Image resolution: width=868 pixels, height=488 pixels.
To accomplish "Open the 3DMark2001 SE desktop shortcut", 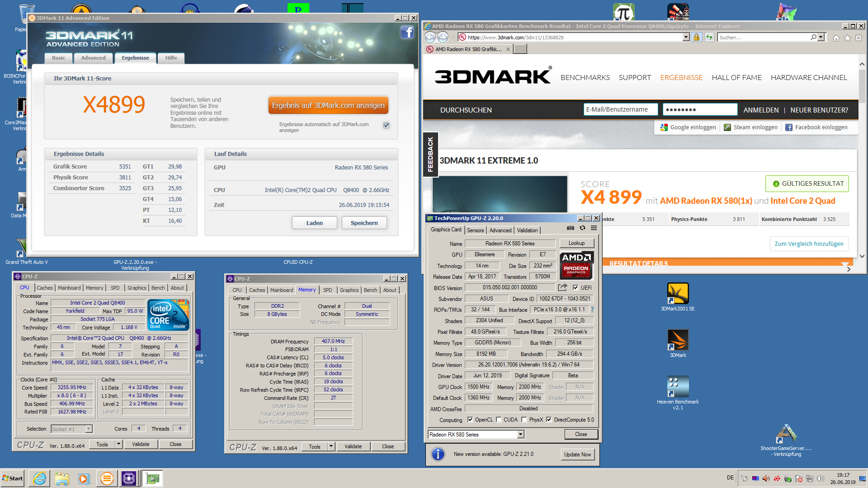I will coord(678,297).
